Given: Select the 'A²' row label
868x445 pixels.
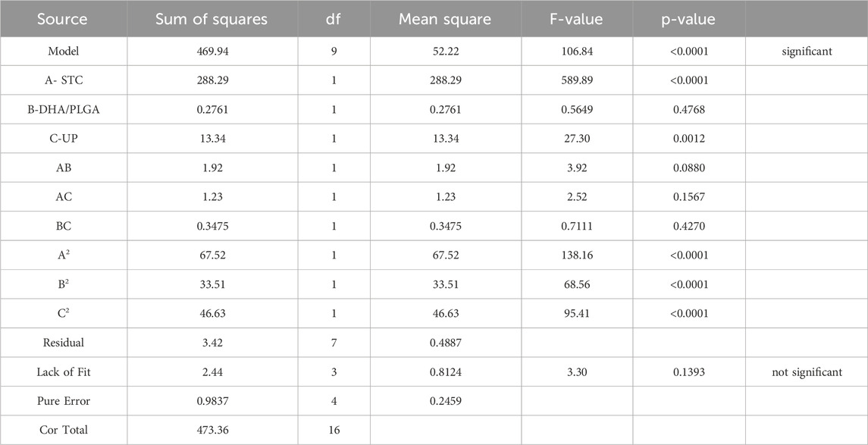Looking at the screenshot, I should point(63,255).
